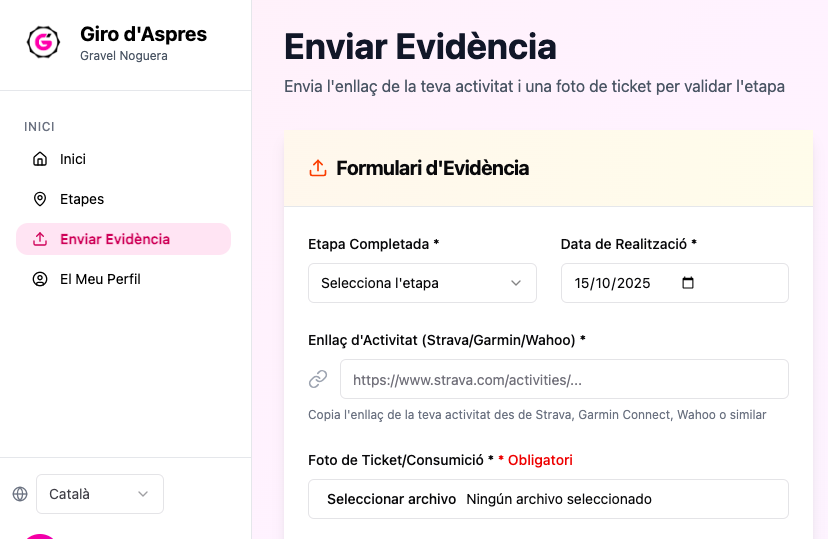The width and height of the screenshot is (828, 539).
Task: Click the upload icon in Formulari d'Evidència header
Action: 318,168
